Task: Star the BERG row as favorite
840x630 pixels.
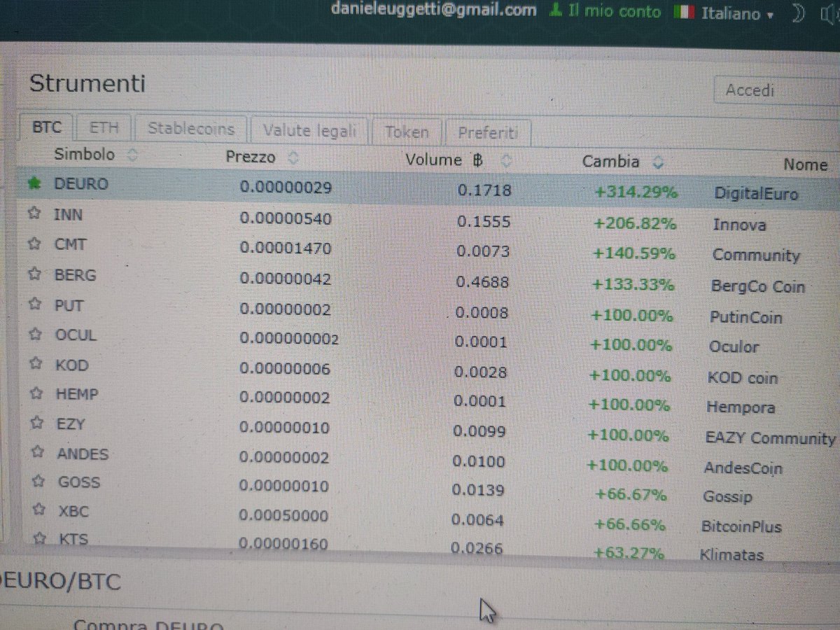Action: [34, 275]
